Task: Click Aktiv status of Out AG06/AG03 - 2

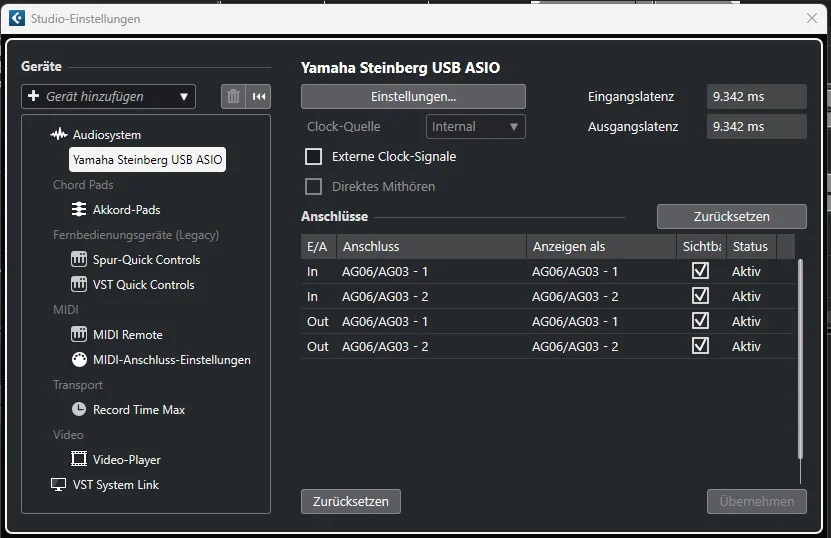Action: tap(746, 346)
